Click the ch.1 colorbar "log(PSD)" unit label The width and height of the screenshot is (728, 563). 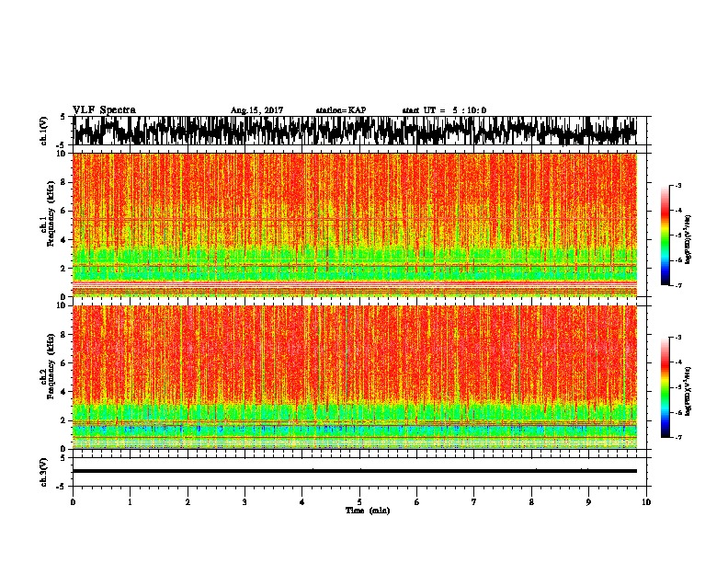(x=688, y=240)
